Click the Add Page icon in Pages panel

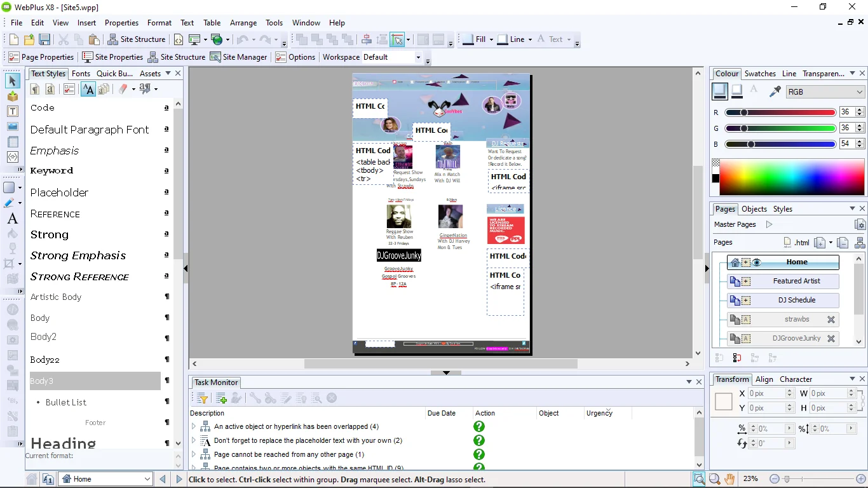coord(820,242)
